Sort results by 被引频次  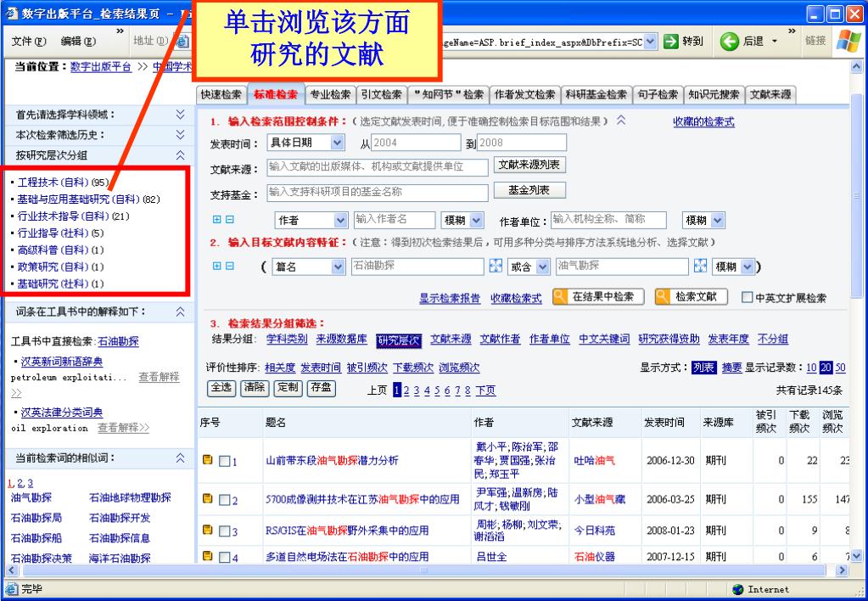[x=367, y=368]
